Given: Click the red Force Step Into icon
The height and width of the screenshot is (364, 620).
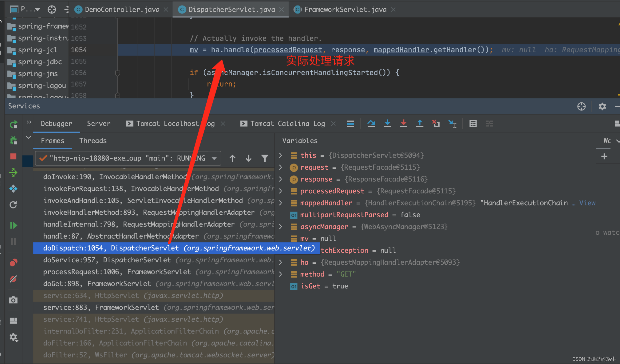Looking at the screenshot, I should point(403,124).
